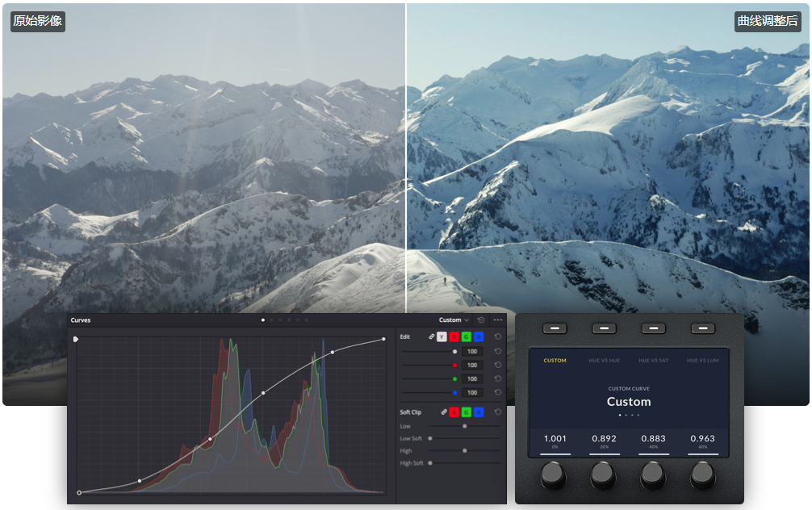Viewport: 812px width, 510px height.
Task: Reset the blue intensity slider
Action: click(x=498, y=393)
